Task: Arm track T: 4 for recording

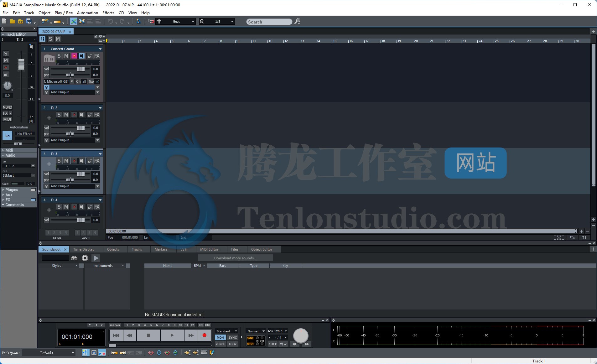Action: coord(74,207)
